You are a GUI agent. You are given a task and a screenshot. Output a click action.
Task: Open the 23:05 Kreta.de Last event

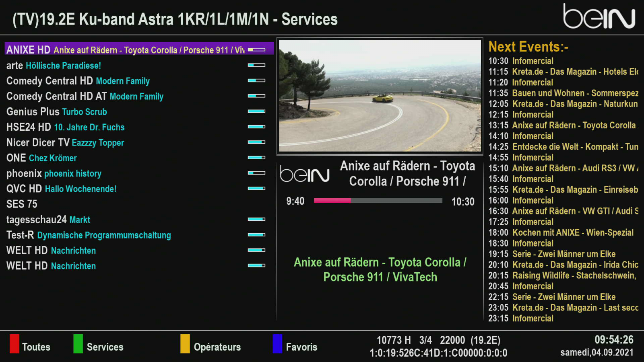tap(563, 307)
